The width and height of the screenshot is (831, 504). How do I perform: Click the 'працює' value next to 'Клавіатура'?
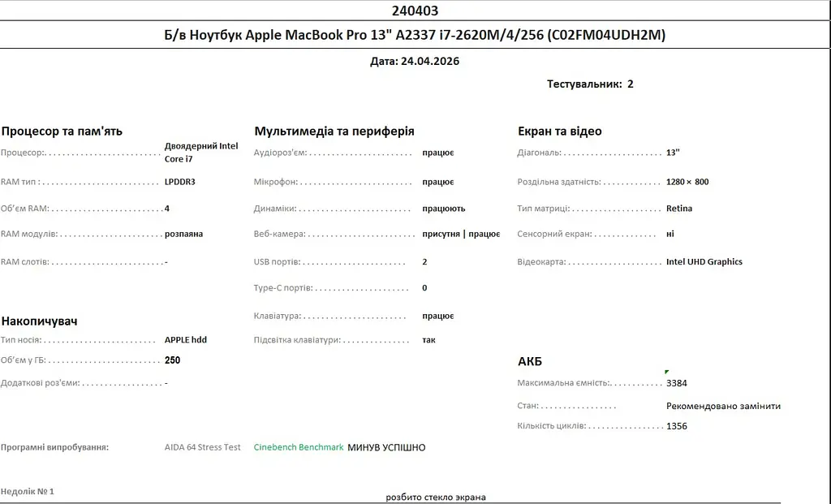[x=437, y=316]
